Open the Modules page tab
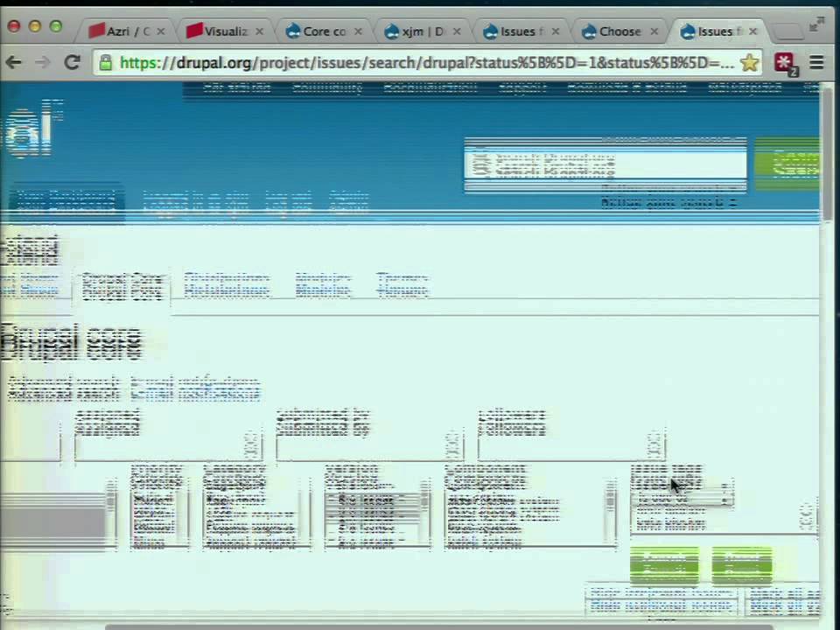This screenshot has height=630, width=840. (x=323, y=285)
